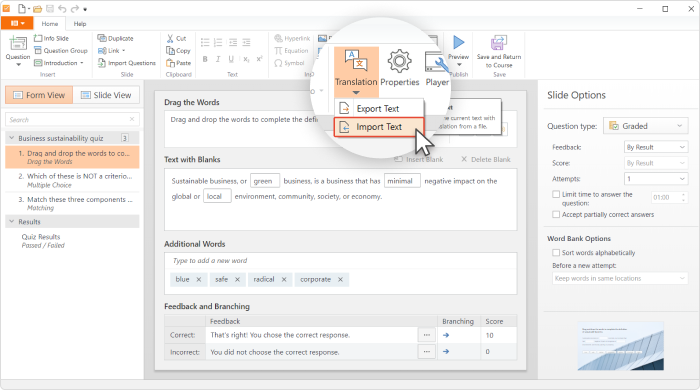Viewport: 700px width, 390px height.
Task: Open Incorrect feedback ellipsis options
Action: pyautogui.click(x=427, y=352)
